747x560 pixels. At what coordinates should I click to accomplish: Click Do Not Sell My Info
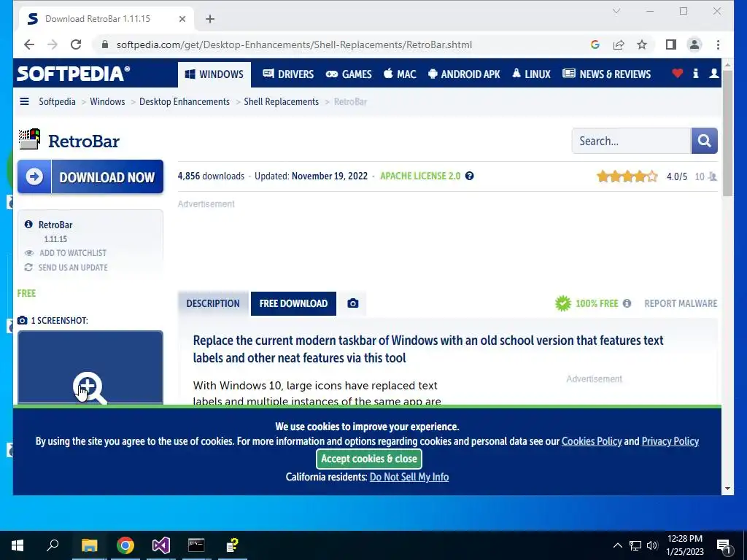tap(409, 477)
